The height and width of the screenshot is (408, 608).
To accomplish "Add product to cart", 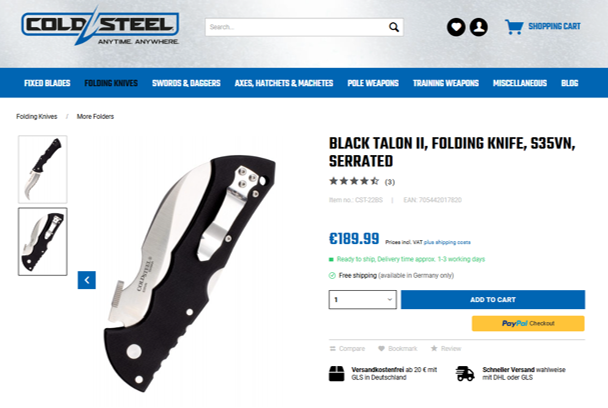I will coord(493,300).
